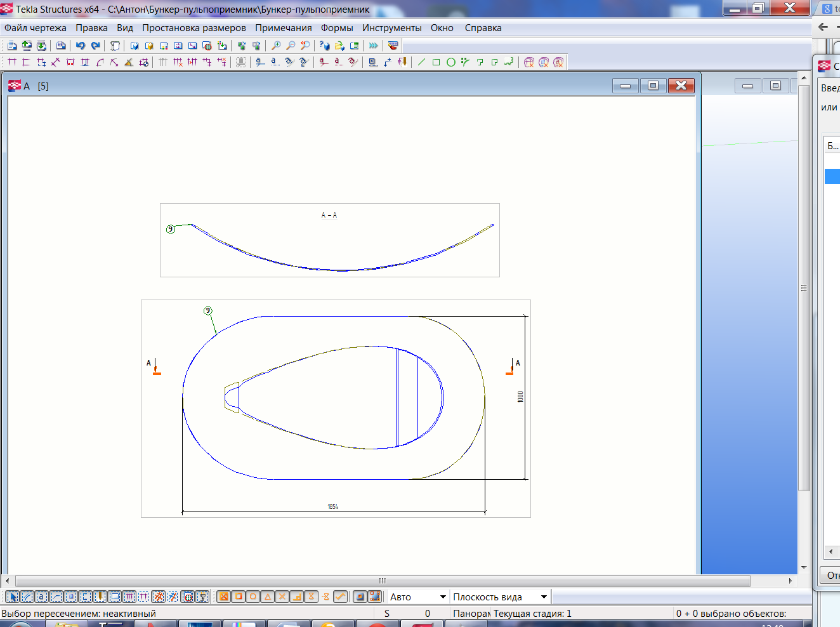Open the Примечания menu
Image resolution: width=840 pixels, height=627 pixels.
283,28
